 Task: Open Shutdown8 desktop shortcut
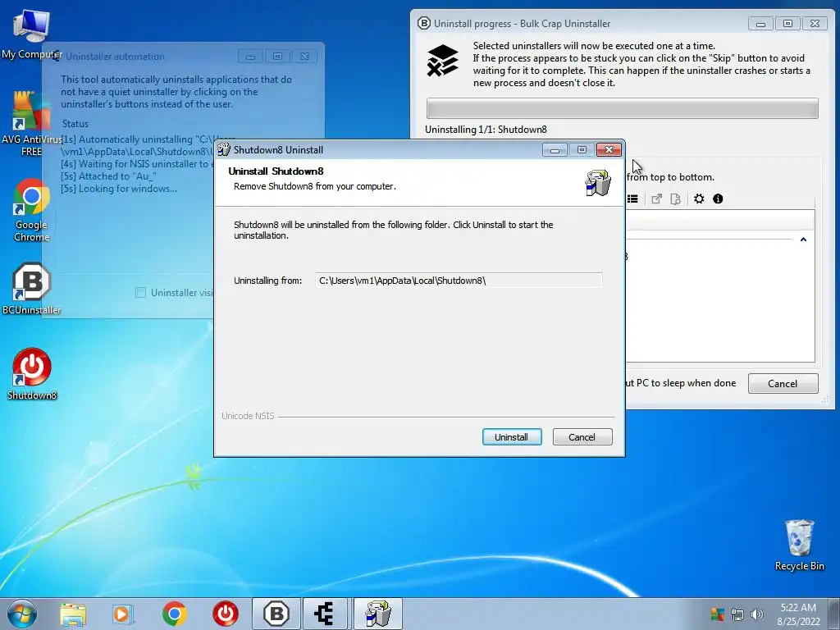pos(32,374)
